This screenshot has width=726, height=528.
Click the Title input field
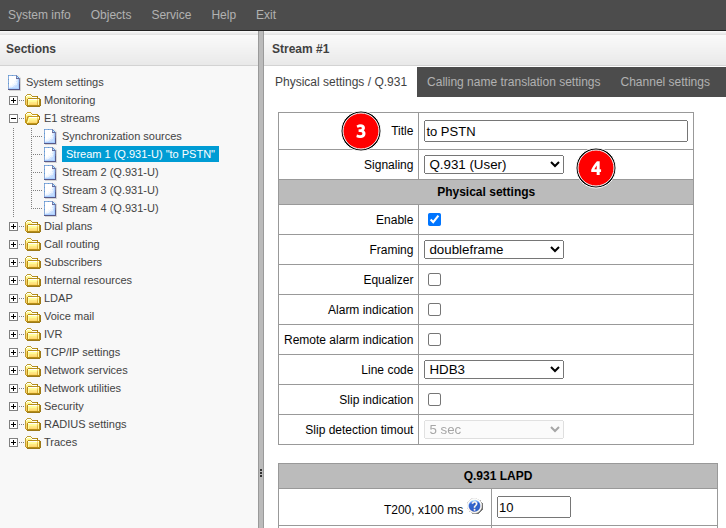pos(555,131)
